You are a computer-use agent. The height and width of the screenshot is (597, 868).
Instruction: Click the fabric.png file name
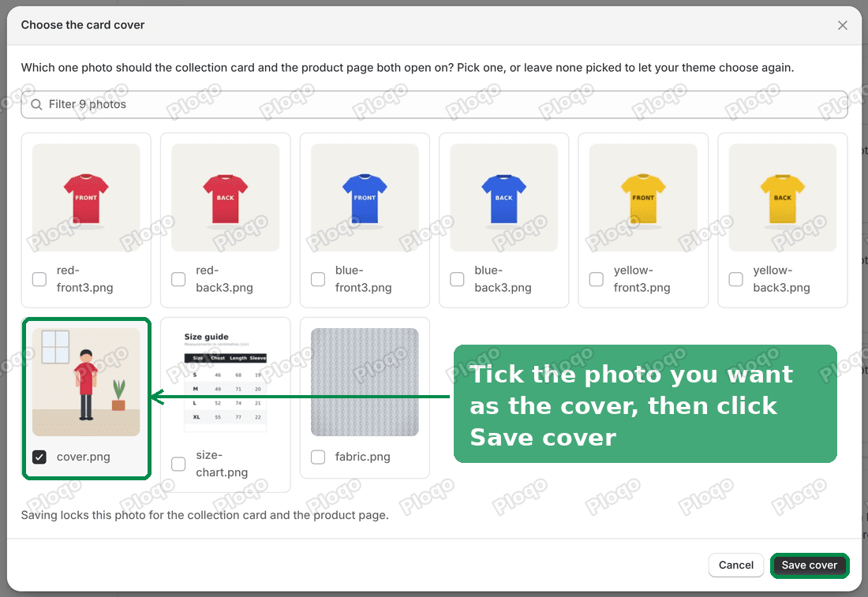[363, 457]
